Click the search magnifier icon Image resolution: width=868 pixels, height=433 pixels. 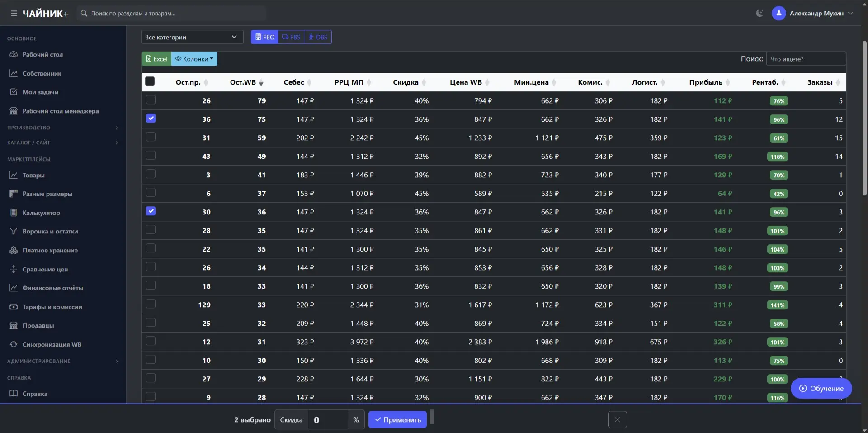coord(84,14)
